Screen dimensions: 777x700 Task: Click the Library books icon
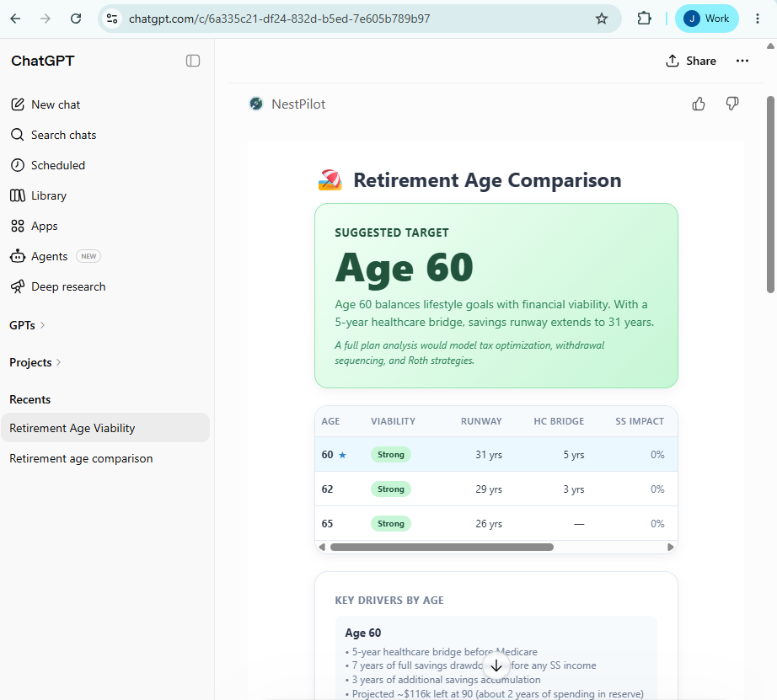(x=18, y=195)
